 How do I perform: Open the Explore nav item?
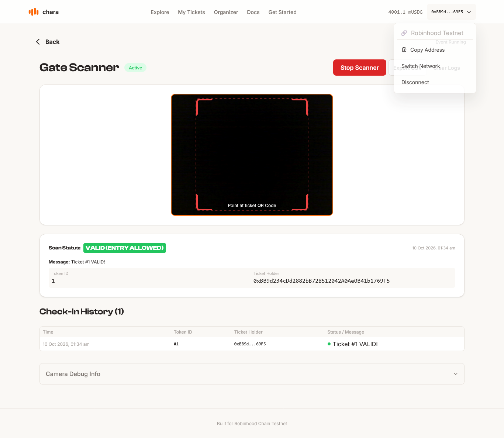[160, 12]
